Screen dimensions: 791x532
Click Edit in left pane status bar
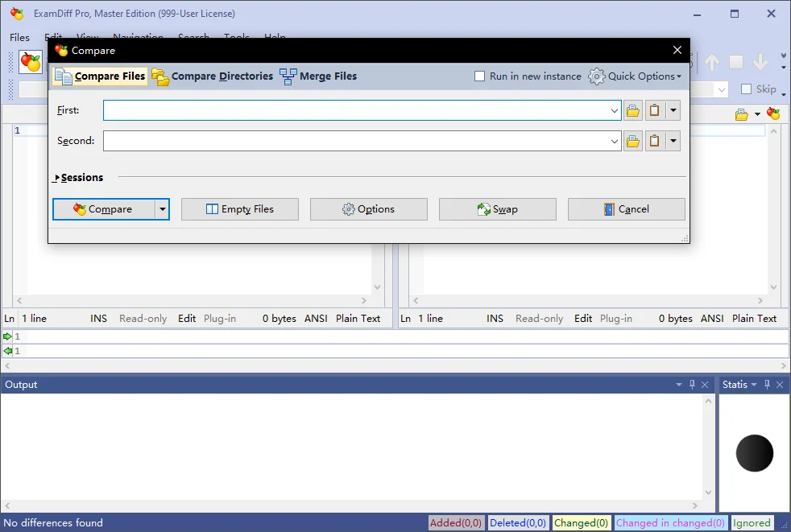[x=187, y=319]
